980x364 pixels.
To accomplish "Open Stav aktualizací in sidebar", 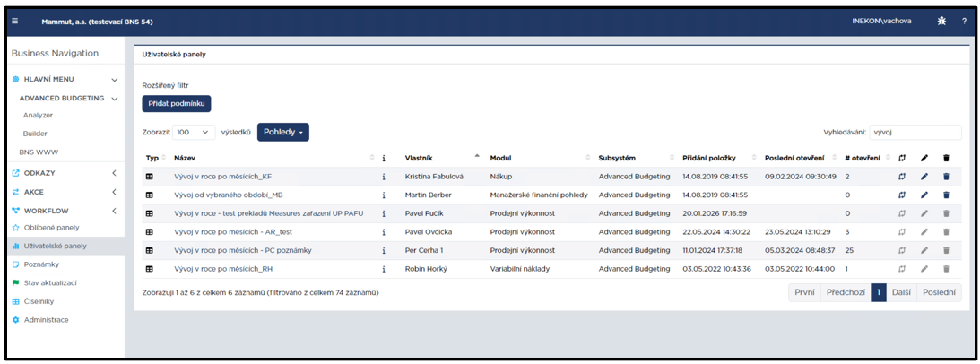I will [x=50, y=282].
